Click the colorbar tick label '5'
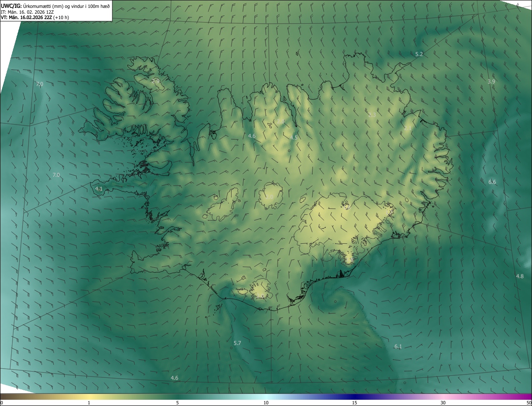The width and height of the screenshot is (532, 406). (177, 403)
